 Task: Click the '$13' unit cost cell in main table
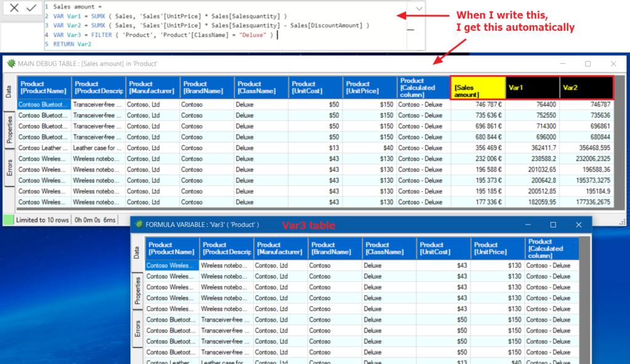[316, 148]
